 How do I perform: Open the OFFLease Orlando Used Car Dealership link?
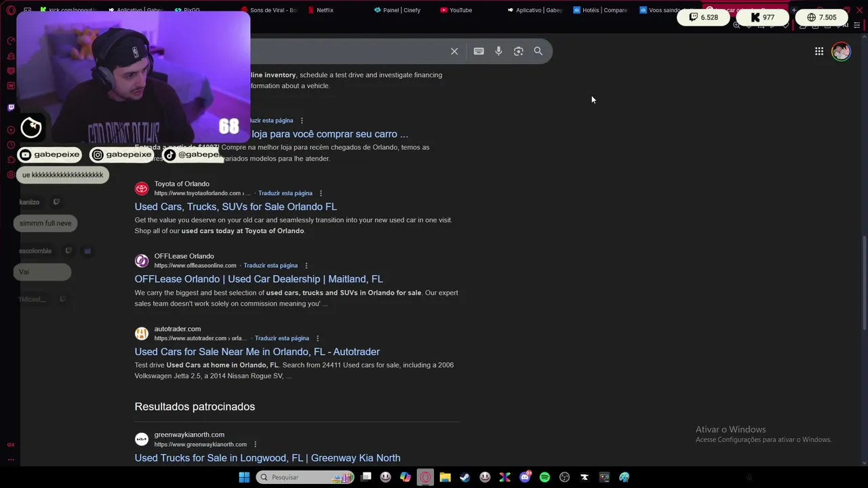[258, 279]
